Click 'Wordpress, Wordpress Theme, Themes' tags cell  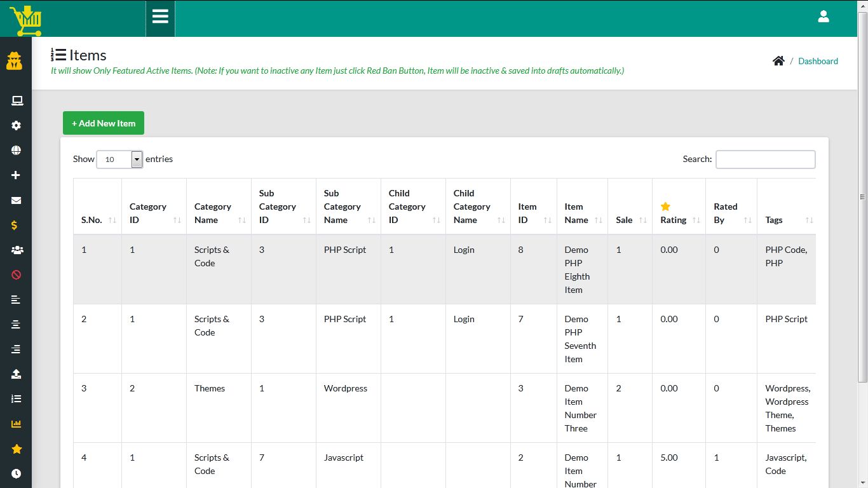(787, 408)
